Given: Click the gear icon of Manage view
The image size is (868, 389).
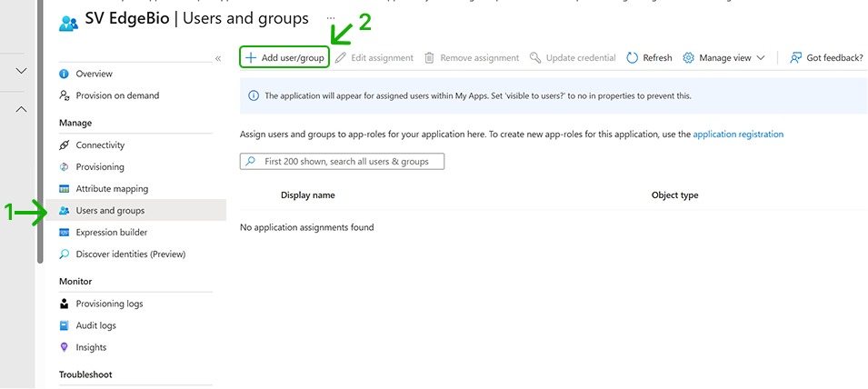Looking at the screenshot, I should (x=688, y=57).
